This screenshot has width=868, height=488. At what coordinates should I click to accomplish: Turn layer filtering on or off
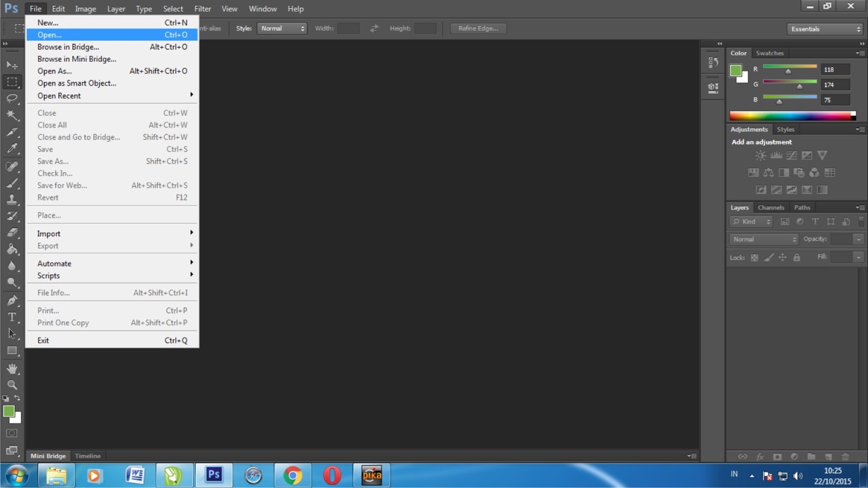(861, 221)
